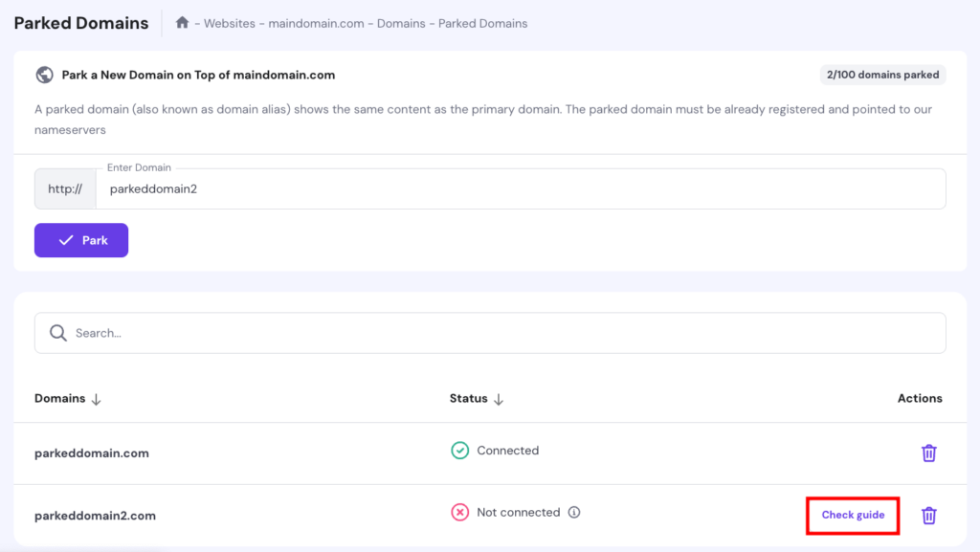Open the Check guide link
Image resolution: width=980 pixels, height=552 pixels.
(x=852, y=515)
